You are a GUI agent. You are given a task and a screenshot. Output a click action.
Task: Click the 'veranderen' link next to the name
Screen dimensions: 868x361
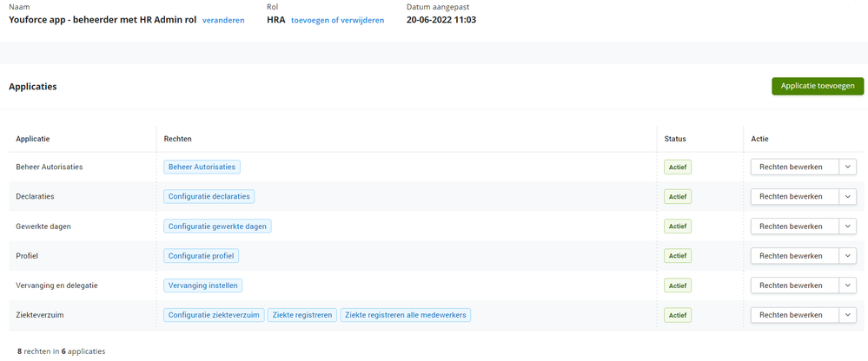pyautogui.click(x=223, y=20)
